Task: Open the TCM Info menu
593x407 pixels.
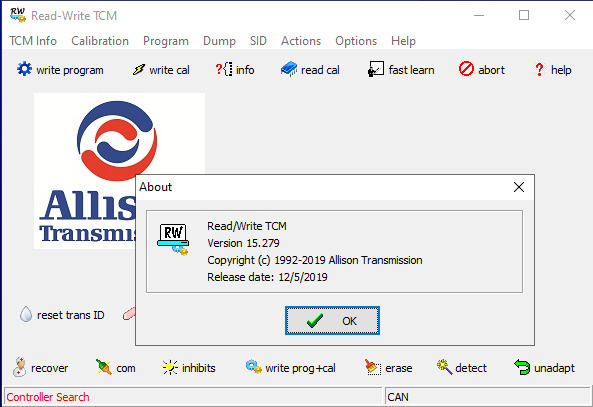Action: [x=33, y=41]
